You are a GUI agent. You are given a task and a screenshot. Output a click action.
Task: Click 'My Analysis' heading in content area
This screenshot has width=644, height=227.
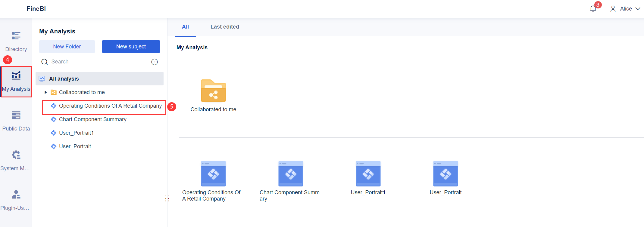point(192,48)
